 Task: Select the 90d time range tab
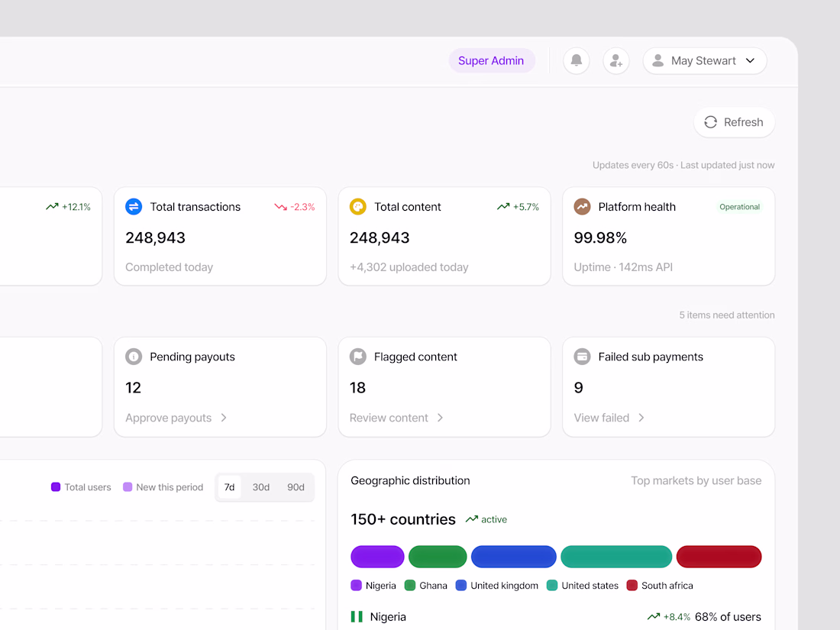click(x=296, y=487)
